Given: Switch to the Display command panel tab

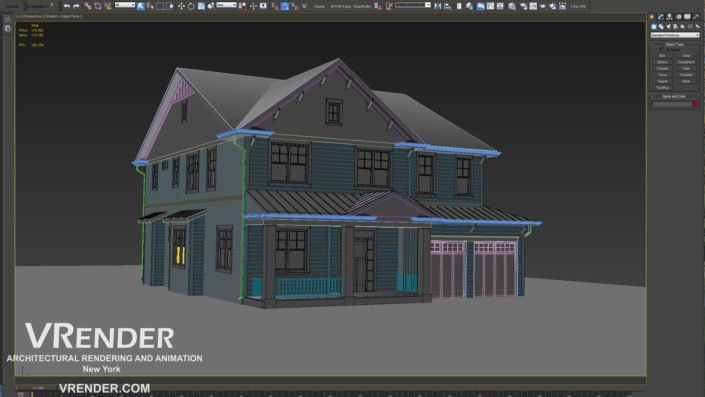Looking at the screenshot, I should click(687, 17).
